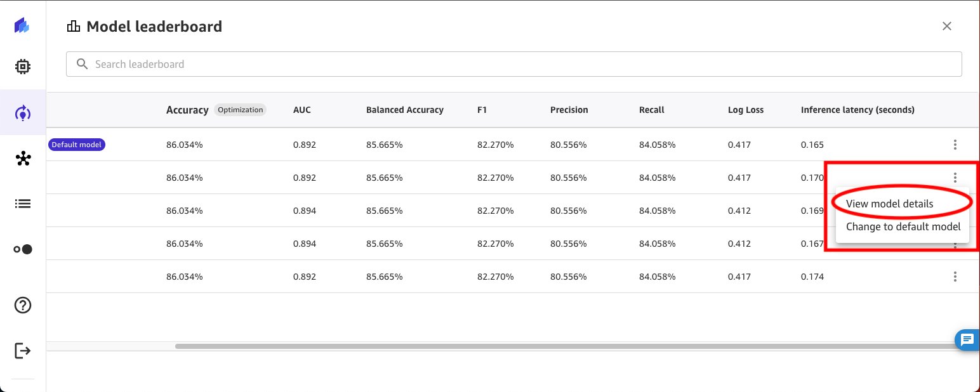Click the log out icon in the sidebar
The height and width of the screenshot is (392, 980).
pyautogui.click(x=23, y=350)
